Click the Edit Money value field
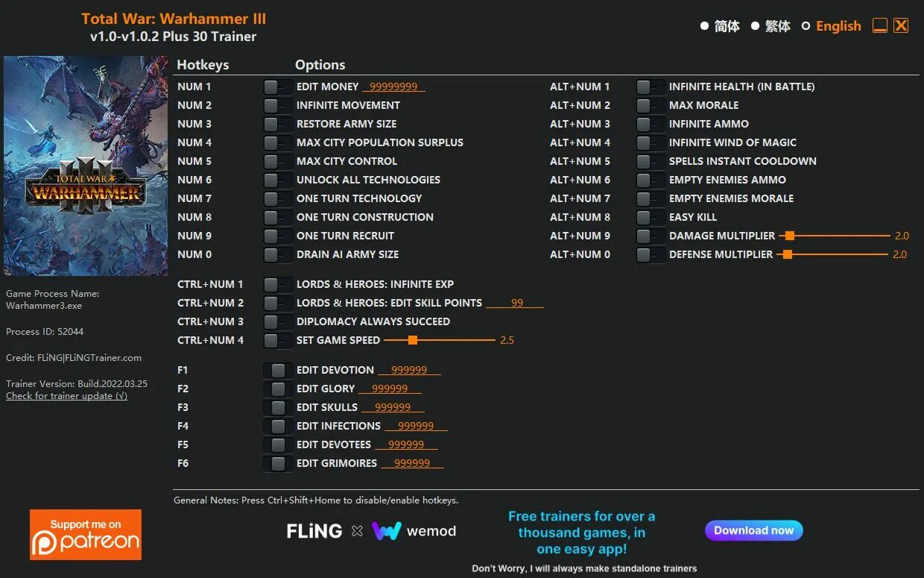The image size is (924, 578). point(393,87)
